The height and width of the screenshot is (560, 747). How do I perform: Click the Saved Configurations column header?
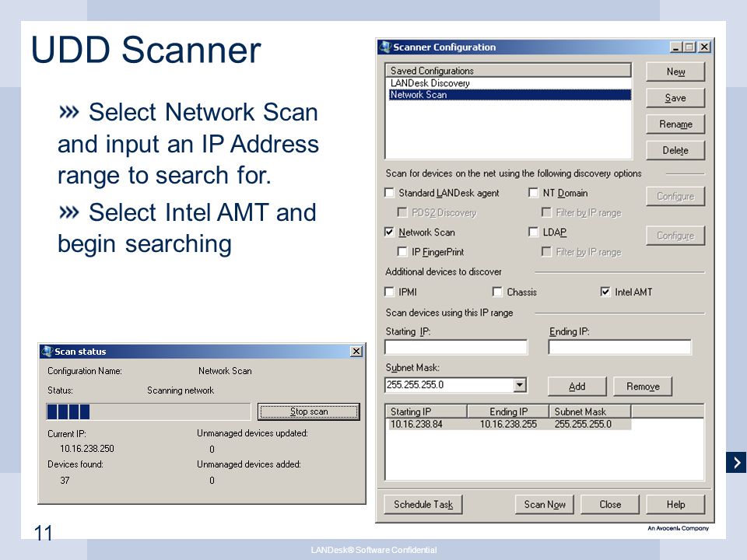click(508, 71)
